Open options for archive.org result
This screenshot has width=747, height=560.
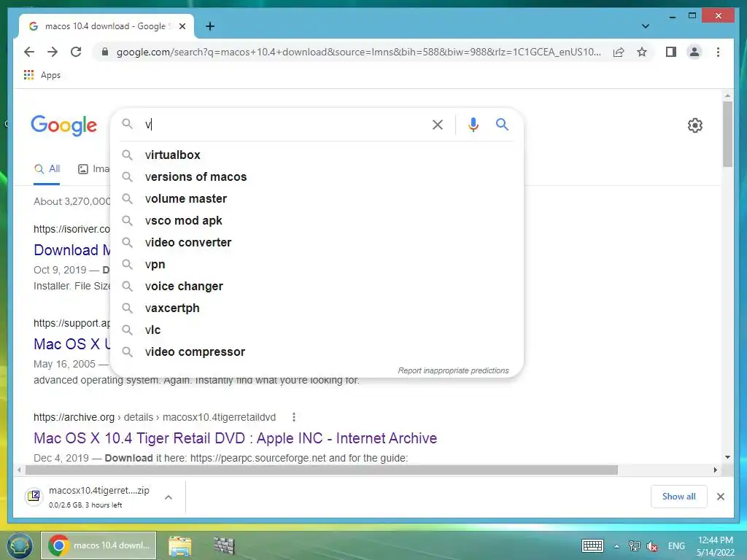click(x=294, y=417)
